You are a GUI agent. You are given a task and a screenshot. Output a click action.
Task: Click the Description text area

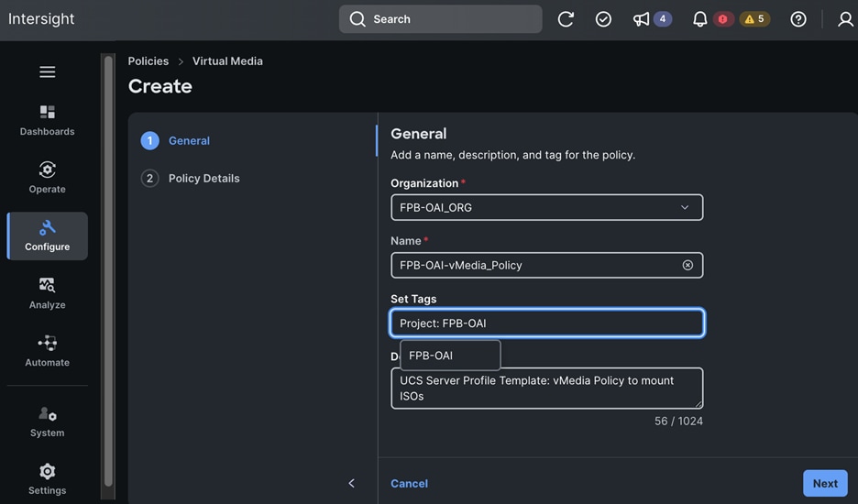pyautogui.click(x=546, y=388)
